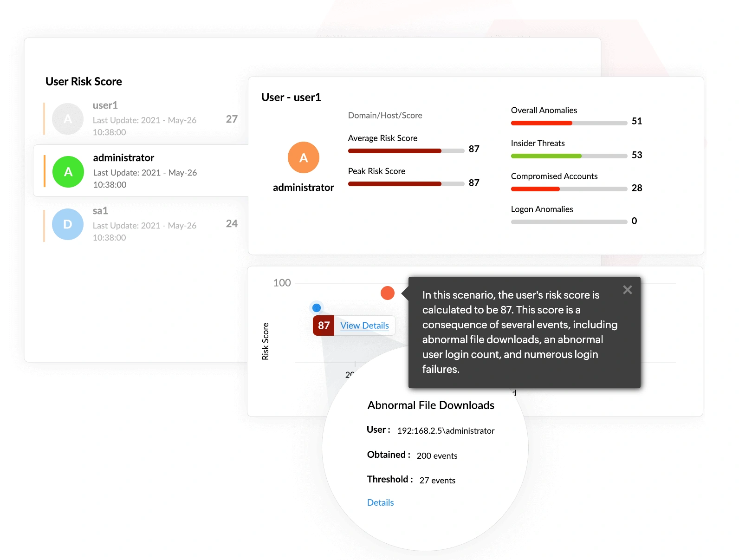The width and height of the screenshot is (739, 560).
Task: Click the View Details link
Action: coord(364,326)
